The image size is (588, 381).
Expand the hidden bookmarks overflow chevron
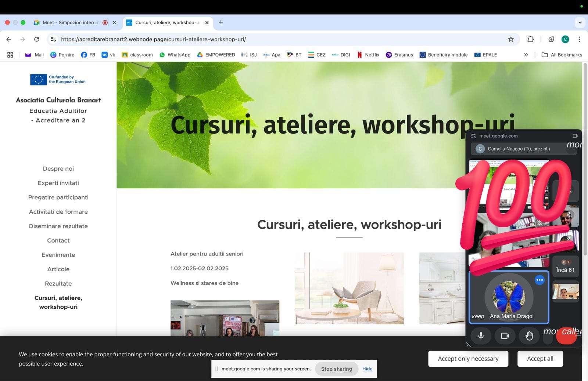pyautogui.click(x=526, y=55)
